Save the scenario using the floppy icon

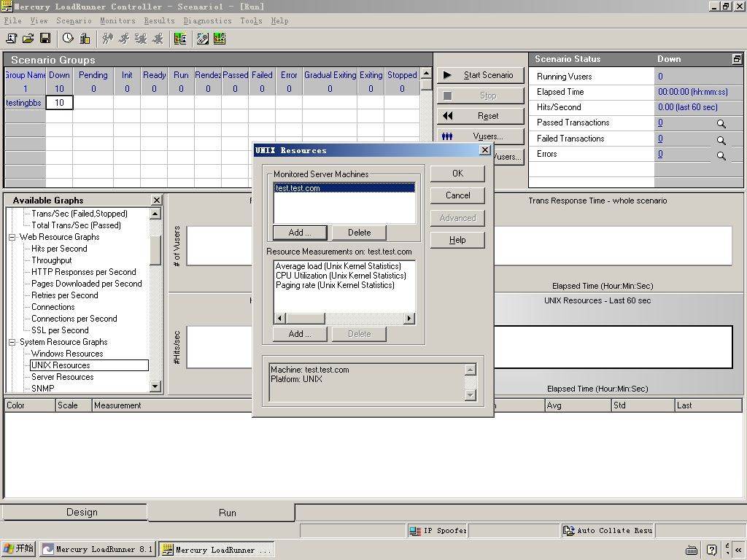pyautogui.click(x=45, y=39)
